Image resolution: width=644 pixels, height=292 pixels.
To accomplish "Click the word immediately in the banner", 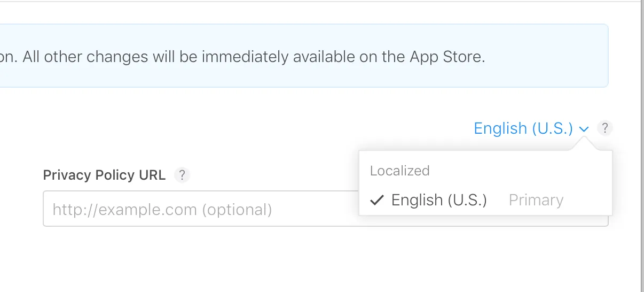I will coord(245,57).
